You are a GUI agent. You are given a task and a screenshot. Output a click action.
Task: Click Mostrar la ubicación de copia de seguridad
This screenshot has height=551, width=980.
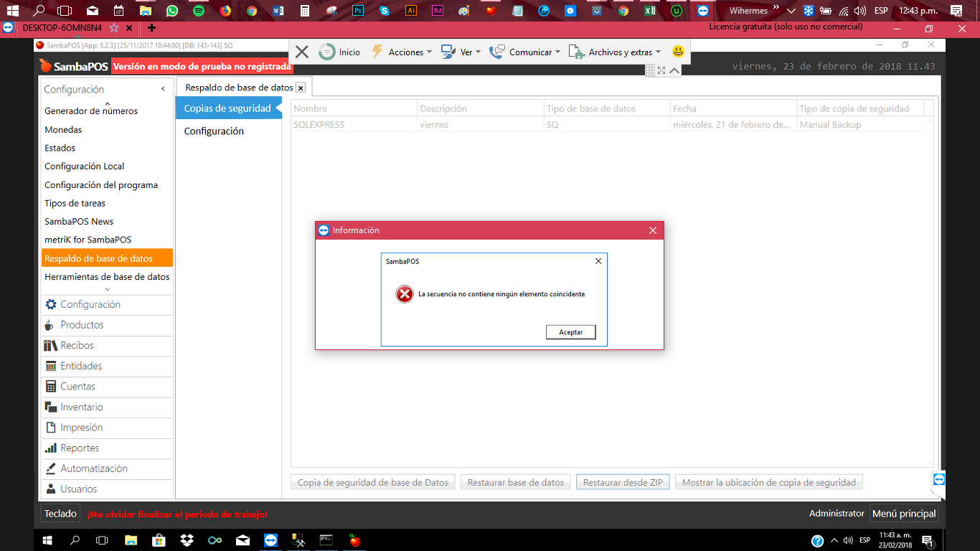(x=769, y=482)
